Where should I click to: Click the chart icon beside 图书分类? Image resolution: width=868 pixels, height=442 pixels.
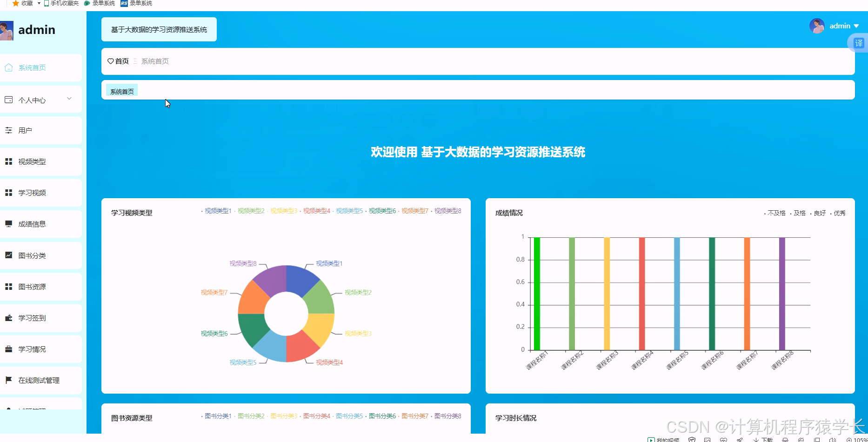click(8, 255)
